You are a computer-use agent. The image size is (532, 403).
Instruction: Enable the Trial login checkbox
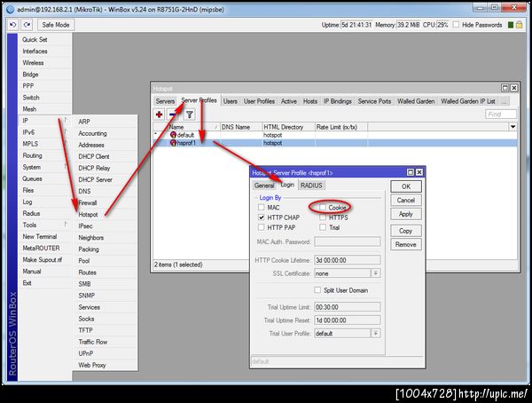(323, 227)
